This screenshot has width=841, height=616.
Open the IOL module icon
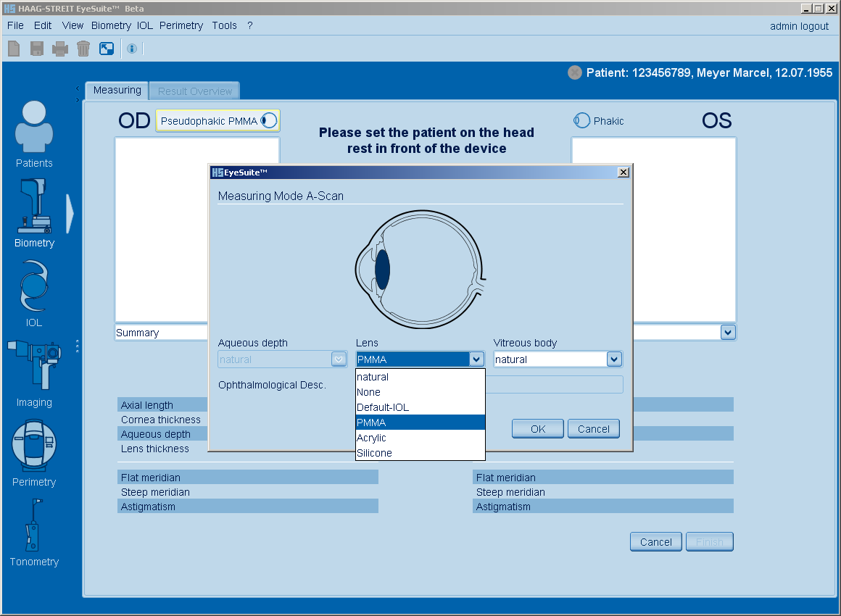click(x=34, y=291)
